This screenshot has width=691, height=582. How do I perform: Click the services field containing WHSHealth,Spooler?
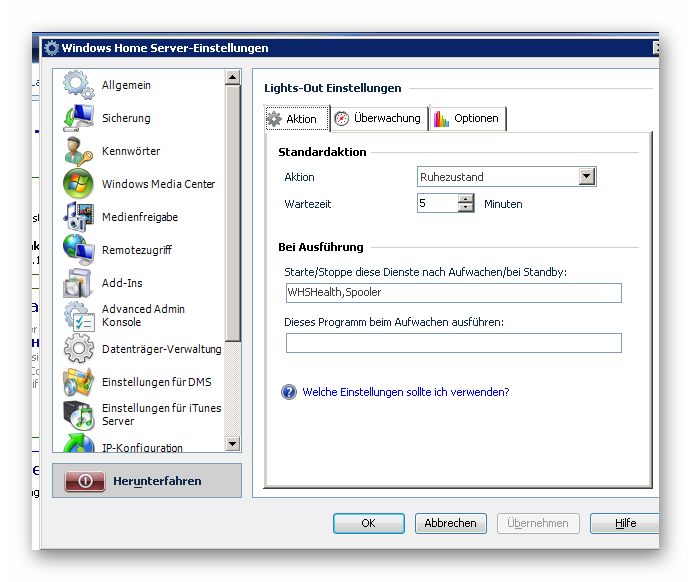[453, 293]
